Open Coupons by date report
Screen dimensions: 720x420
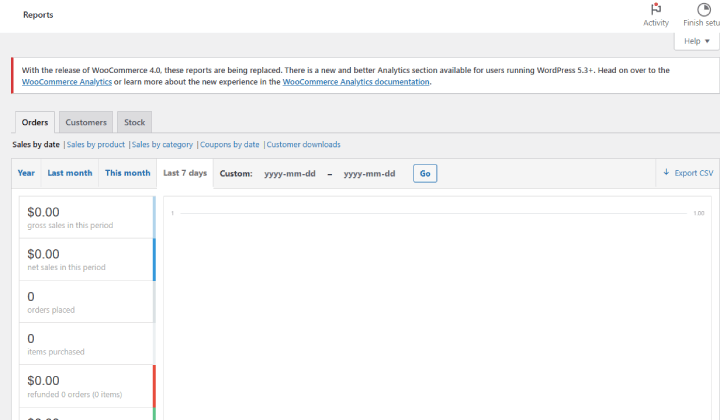230,145
